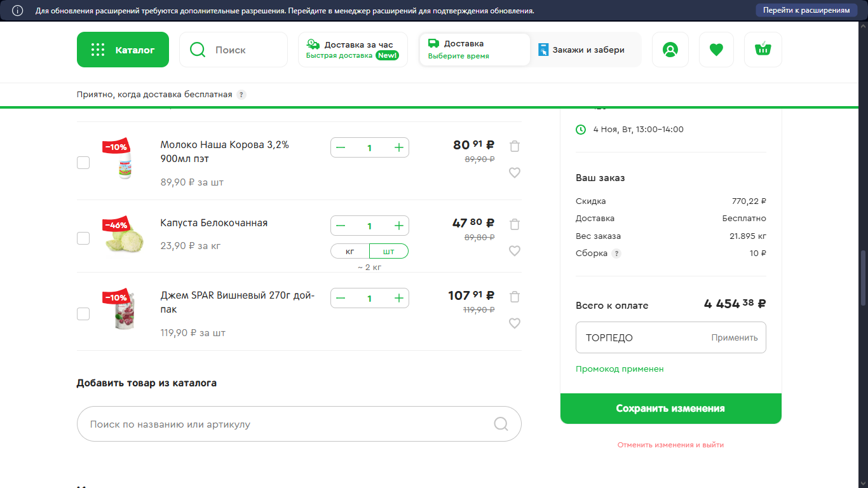Switch cabbage unit to кг
The width and height of the screenshot is (868, 488).
[x=350, y=252]
